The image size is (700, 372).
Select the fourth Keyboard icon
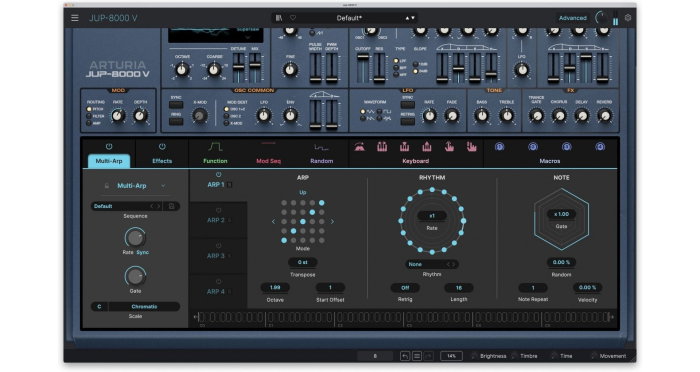pyautogui.click(x=427, y=146)
